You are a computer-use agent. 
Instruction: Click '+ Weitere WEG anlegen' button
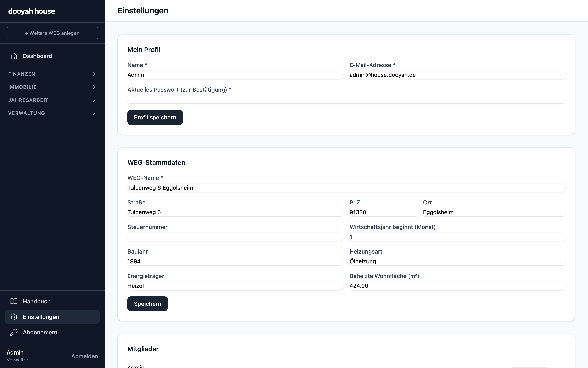[x=52, y=33]
